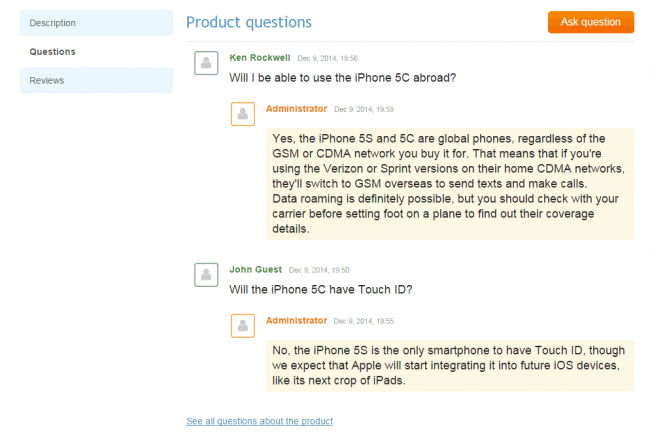Open the Description tab
652x438 pixels.
[x=96, y=23]
